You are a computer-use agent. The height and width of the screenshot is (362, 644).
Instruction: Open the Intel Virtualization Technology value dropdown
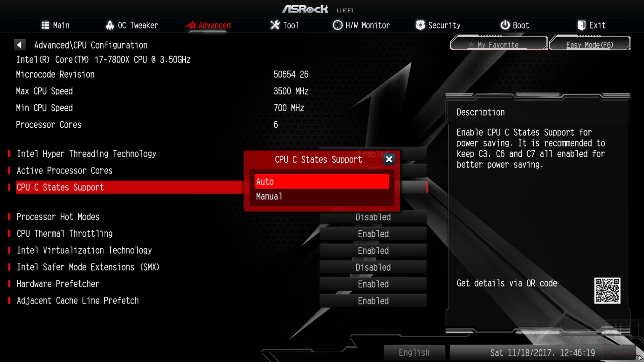click(373, 251)
